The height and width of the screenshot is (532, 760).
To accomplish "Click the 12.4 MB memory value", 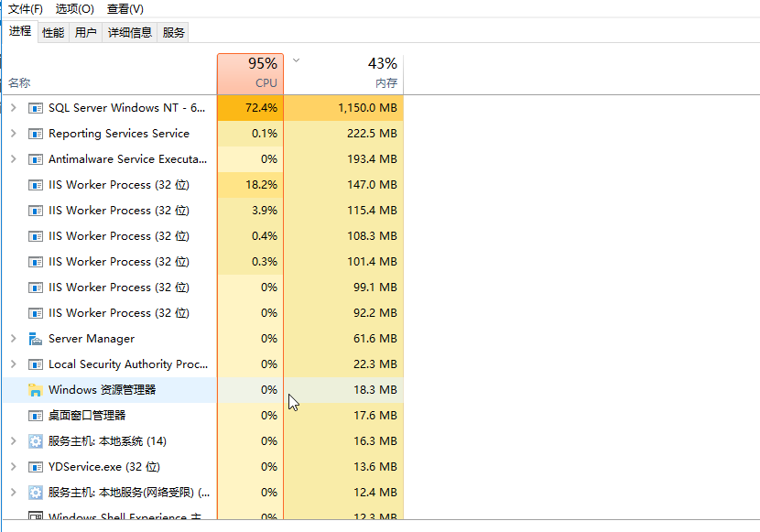I will (x=375, y=493).
